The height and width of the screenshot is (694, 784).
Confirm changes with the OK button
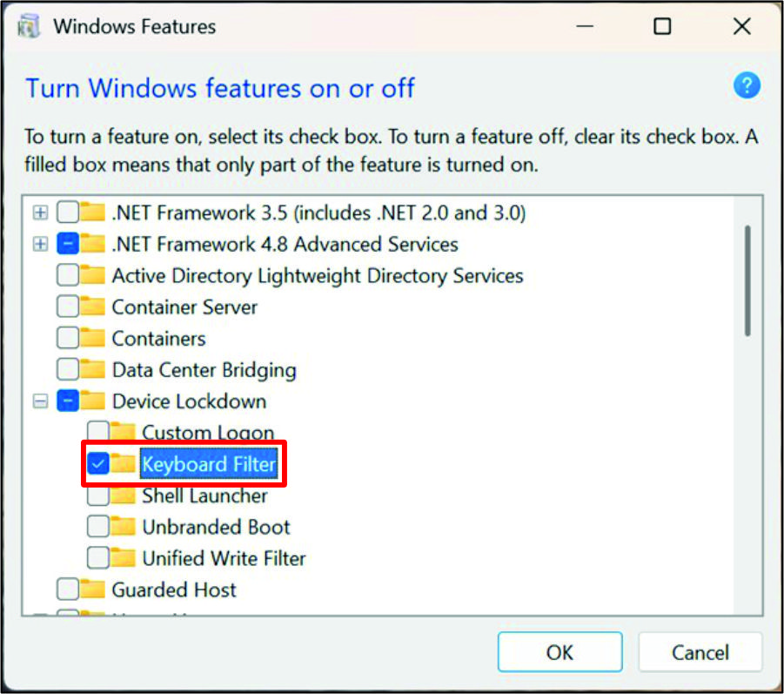pyautogui.click(x=560, y=652)
